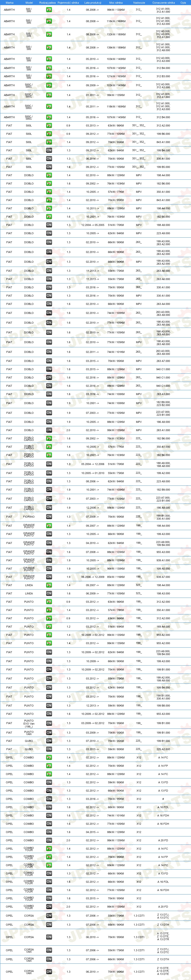Click production date 04.2015 ->

(92, 832)
